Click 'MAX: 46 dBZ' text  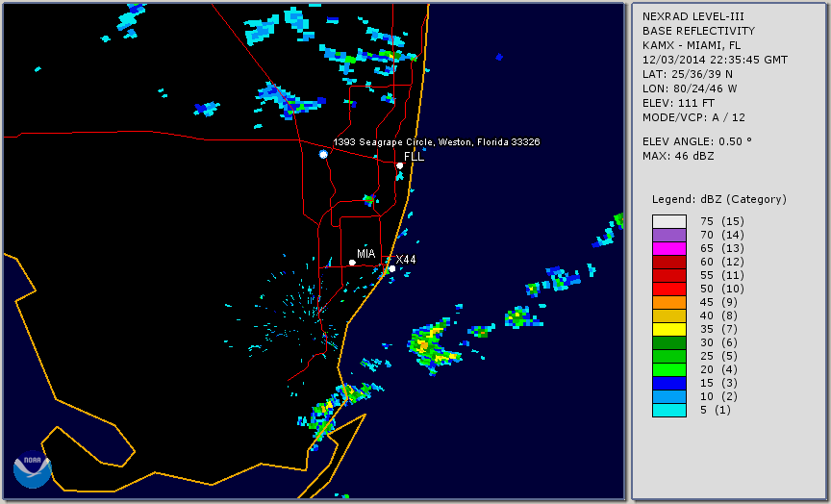[678, 156]
